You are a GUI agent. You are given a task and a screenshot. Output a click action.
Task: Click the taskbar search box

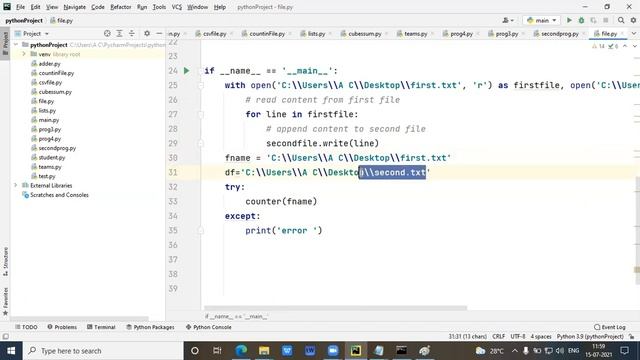coord(103,351)
